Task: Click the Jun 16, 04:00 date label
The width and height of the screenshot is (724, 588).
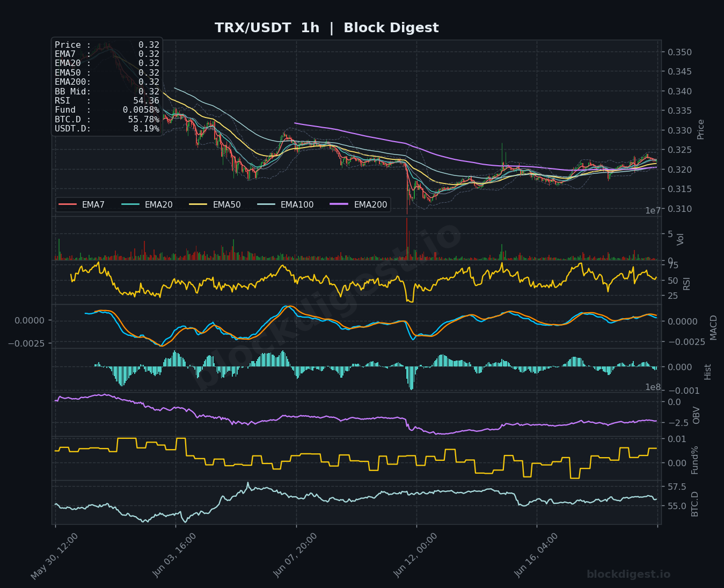Action: (537, 555)
